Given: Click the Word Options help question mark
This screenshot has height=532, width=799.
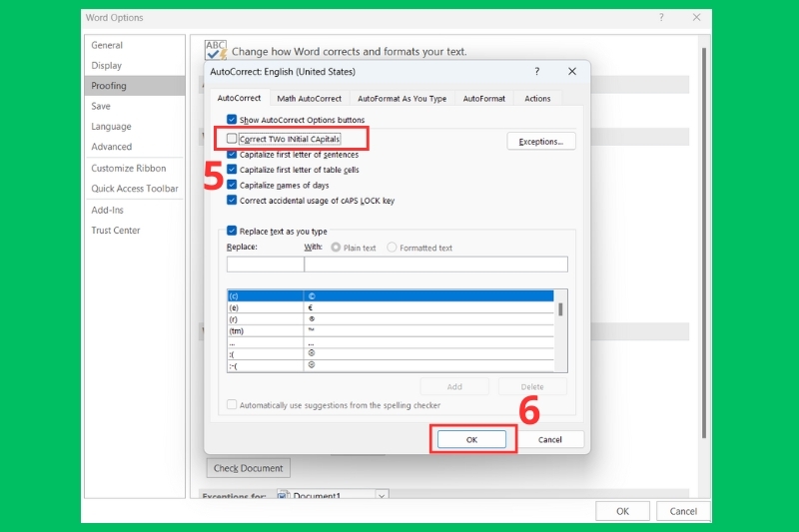Looking at the screenshot, I should (661, 17).
